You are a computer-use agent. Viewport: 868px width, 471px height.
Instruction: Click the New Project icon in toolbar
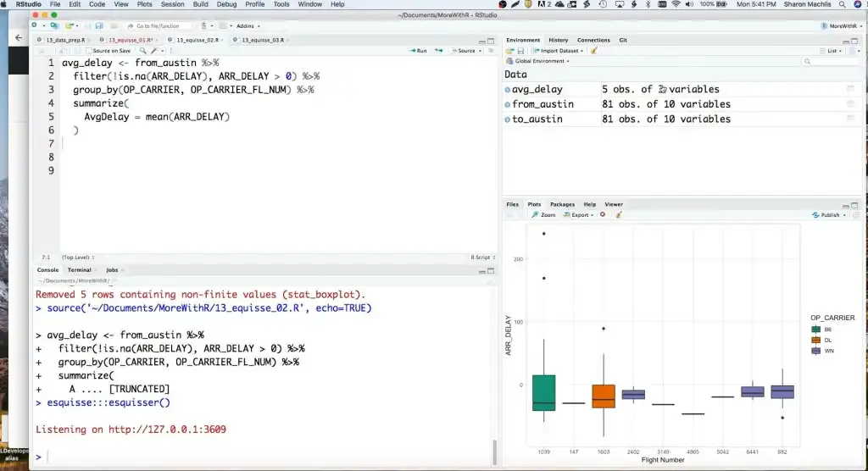[53, 25]
